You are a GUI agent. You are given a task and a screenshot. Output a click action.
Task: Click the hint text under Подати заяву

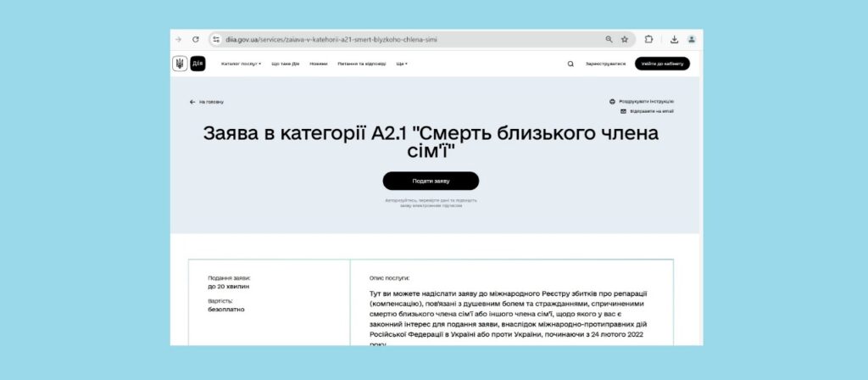(x=431, y=203)
